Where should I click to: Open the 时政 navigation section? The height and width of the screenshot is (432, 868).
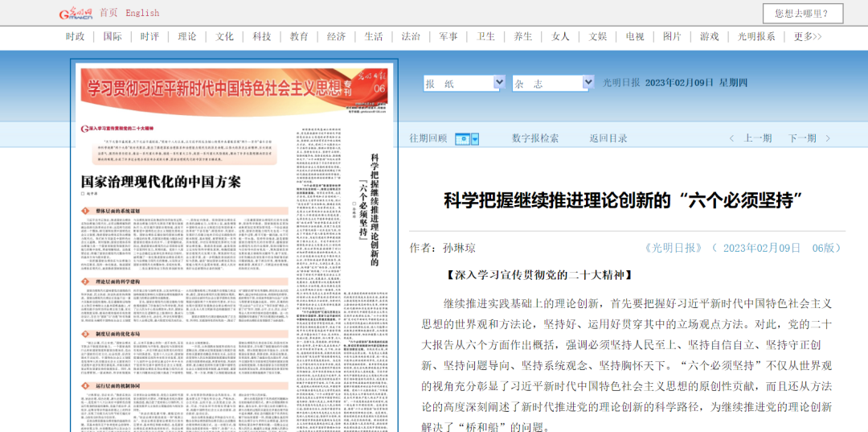[76, 37]
